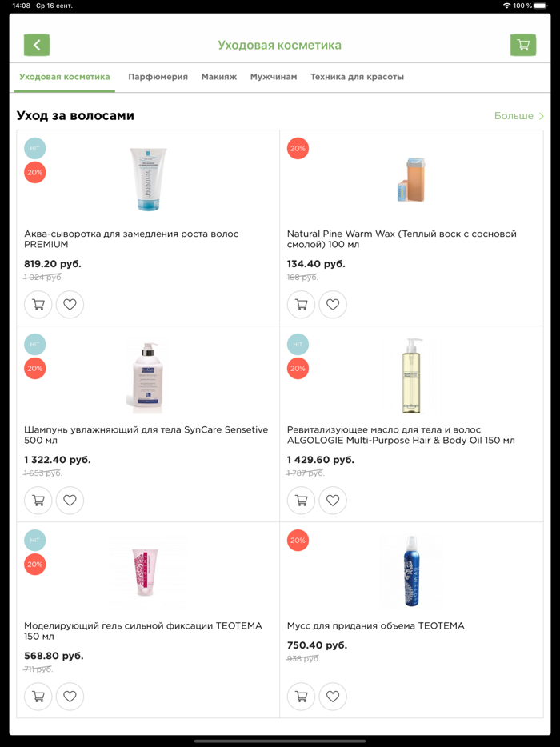Screen dimensions: 560x747
Task: Open the Макияж tab
Action: tap(218, 77)
